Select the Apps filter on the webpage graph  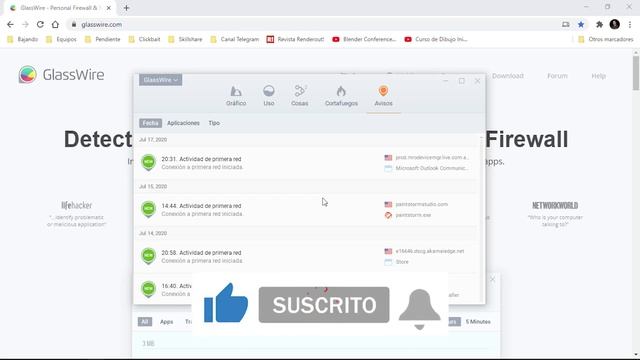[x=167, y=322]
